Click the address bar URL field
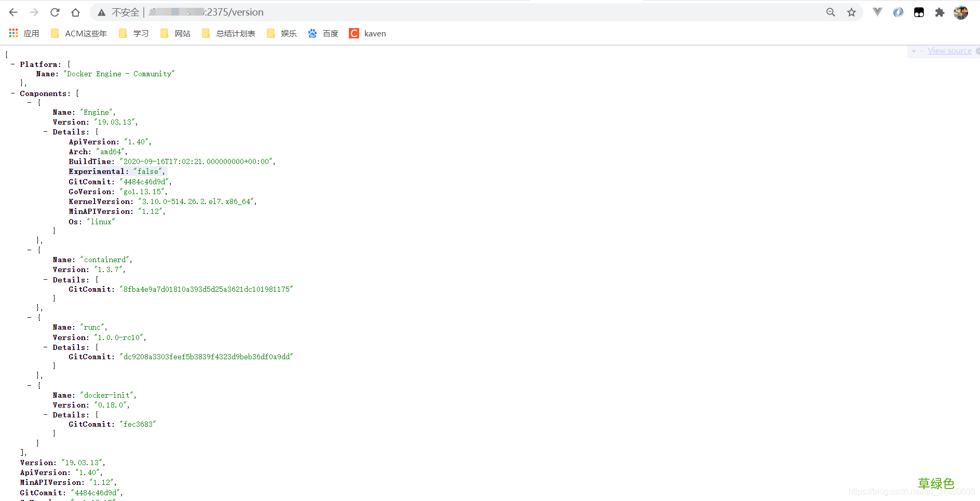The image size is (980, 501). (415, 12)
